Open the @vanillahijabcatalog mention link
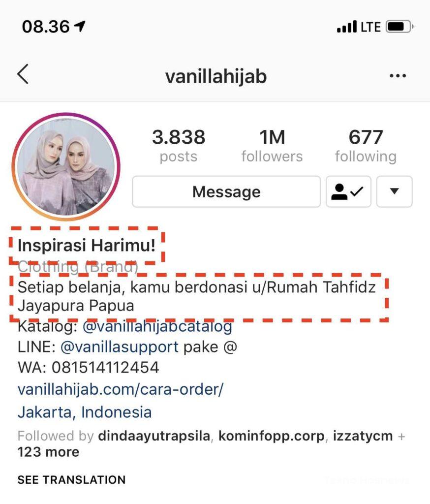The image size is (430, 504). click(157, 327)
